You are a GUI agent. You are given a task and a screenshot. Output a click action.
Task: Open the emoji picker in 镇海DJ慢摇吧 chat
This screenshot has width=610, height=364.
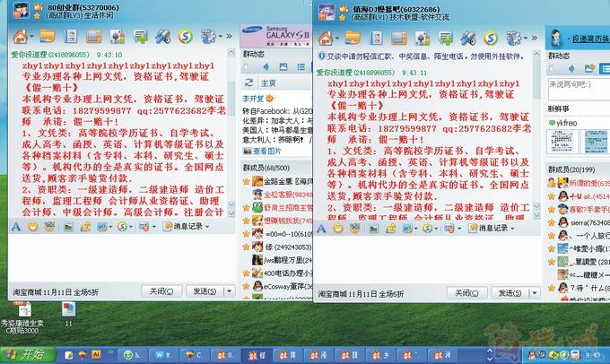click(x=335, y=228)
